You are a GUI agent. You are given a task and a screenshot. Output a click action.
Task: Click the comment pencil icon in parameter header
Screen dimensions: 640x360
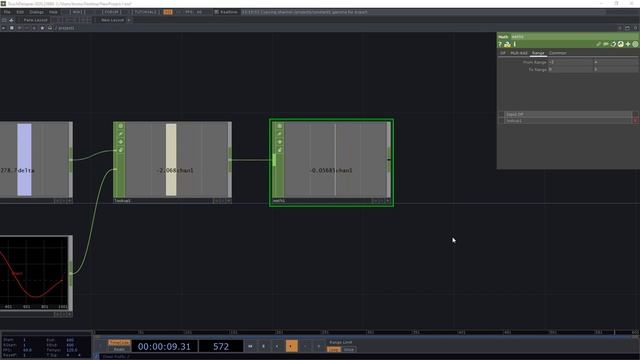[x=598, y=44]
